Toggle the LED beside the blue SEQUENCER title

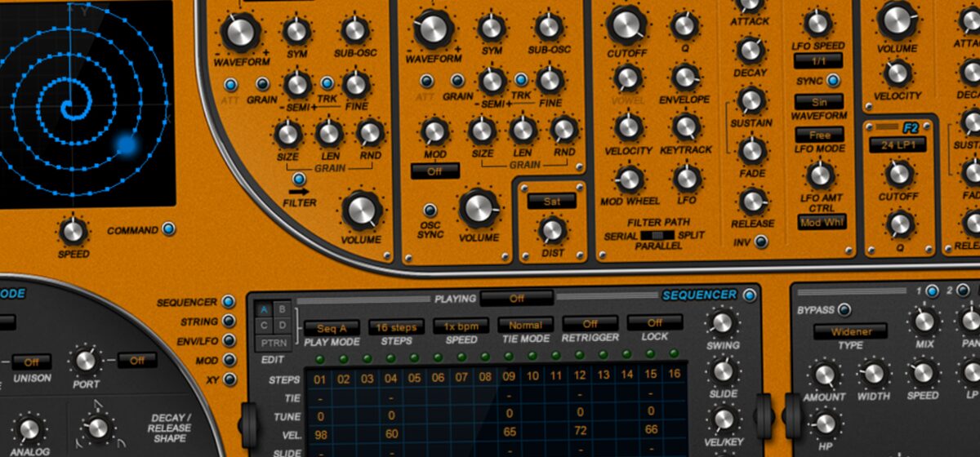[749, 295]
